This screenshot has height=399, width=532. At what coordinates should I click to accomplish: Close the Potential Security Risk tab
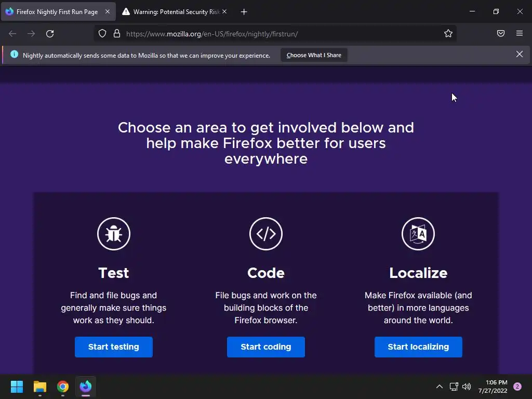pyautogui.click(x=224, y=11)
